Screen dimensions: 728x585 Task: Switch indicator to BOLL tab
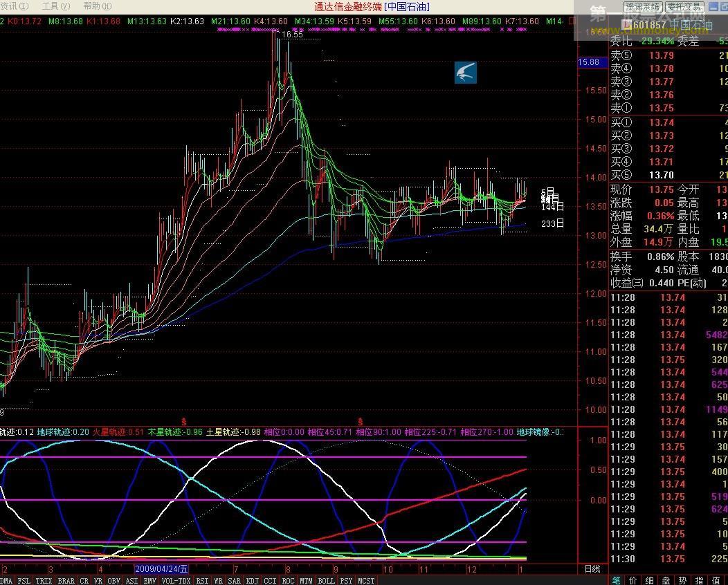(326, 581)
